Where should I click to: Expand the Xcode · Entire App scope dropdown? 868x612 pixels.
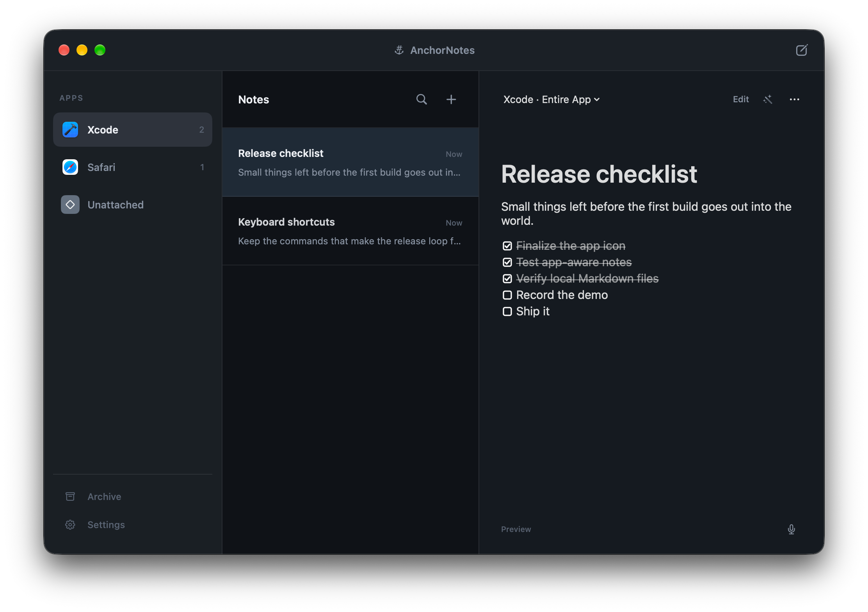point(551,100)
